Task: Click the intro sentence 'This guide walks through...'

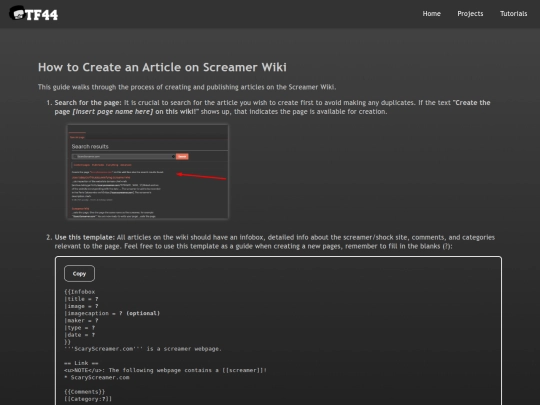Action: pyautogui.click(x=187, y=87)
